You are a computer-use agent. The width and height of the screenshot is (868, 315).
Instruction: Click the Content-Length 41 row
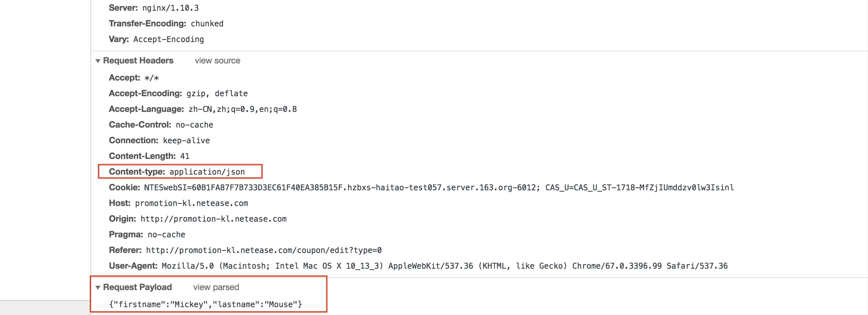[149, 156]
